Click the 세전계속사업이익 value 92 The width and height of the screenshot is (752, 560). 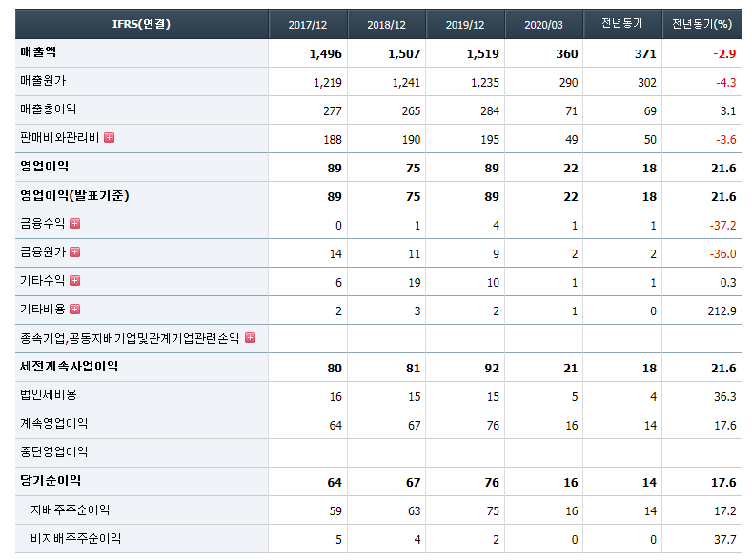492,369
